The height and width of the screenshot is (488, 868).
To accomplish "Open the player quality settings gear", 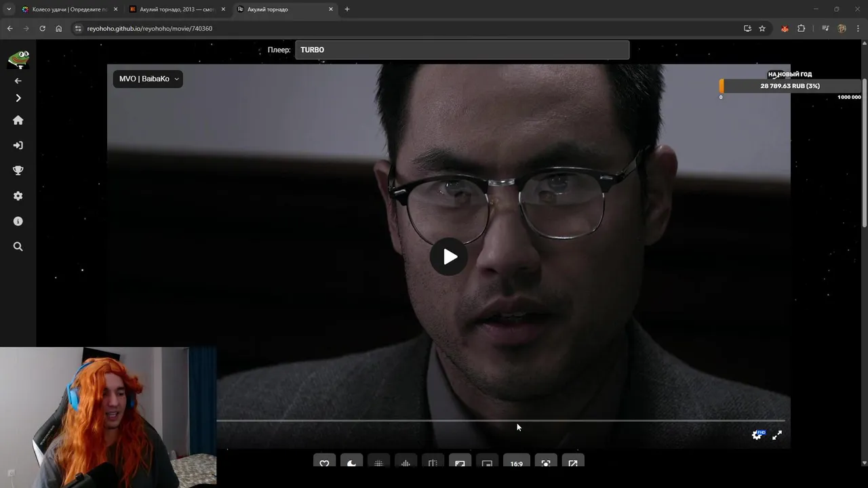I will [757, 435].
